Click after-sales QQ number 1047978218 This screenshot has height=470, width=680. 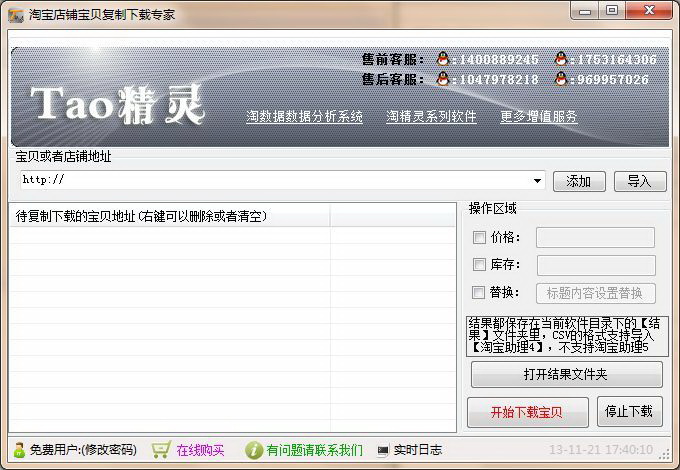tap(499, 79)
